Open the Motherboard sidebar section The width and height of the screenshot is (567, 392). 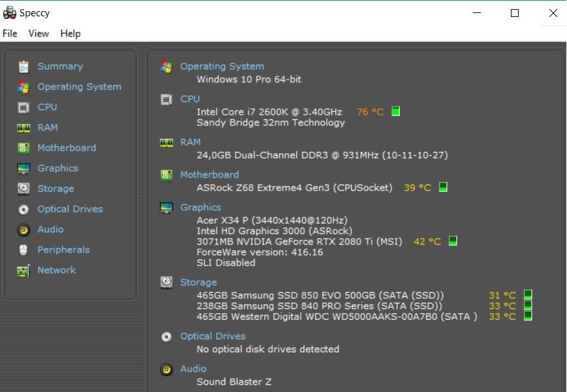click(x=67, y=148)
